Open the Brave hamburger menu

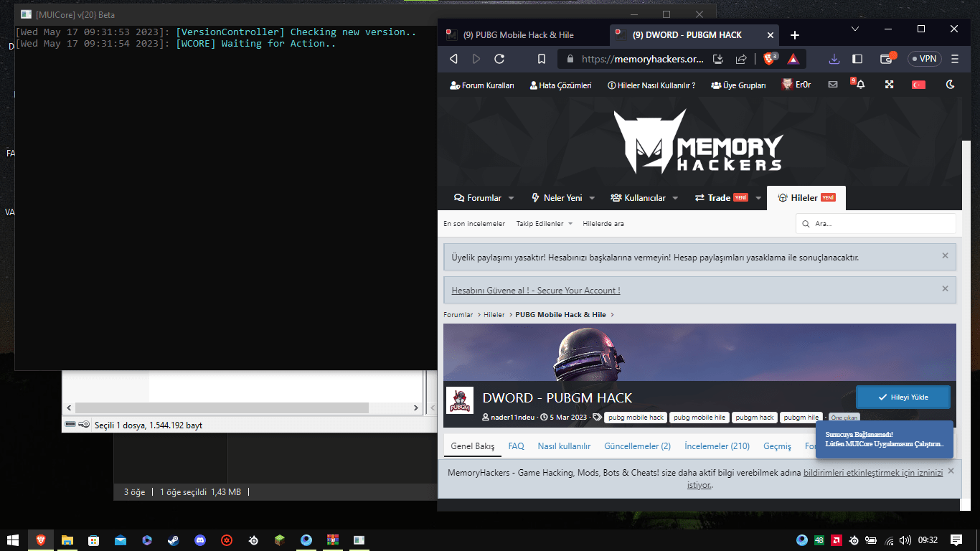[955, 59]
